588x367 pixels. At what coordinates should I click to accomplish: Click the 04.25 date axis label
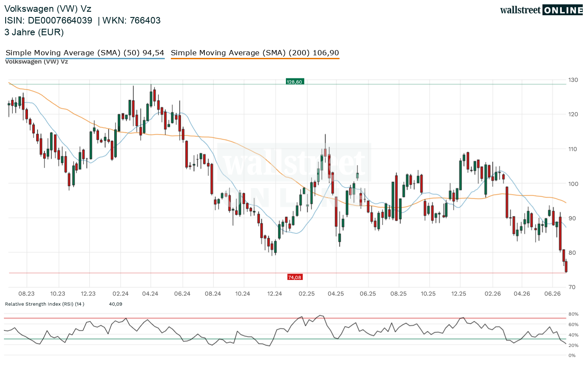(336, 293)
